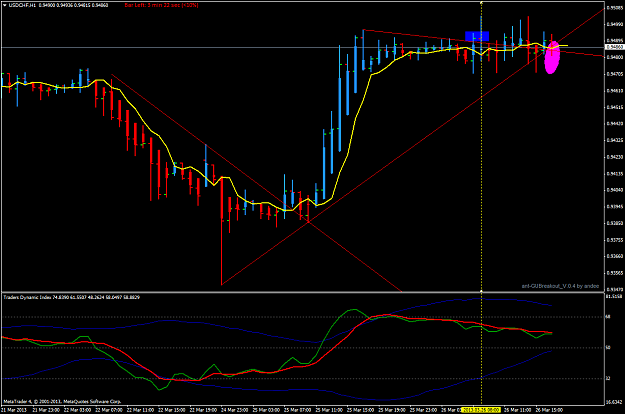
Task: Click the 24 Mar 23:00 time axis label
Action: [234, 410]
